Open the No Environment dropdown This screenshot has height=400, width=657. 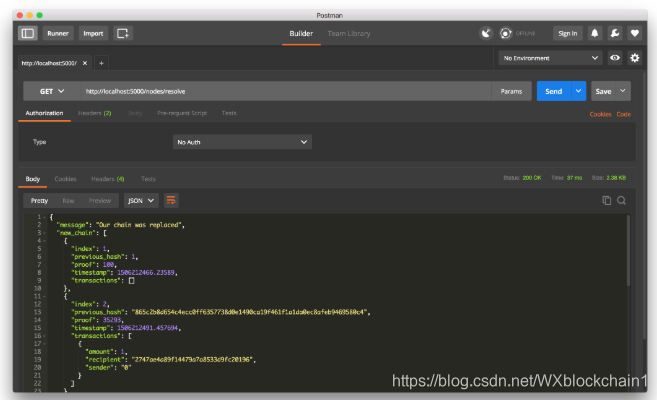coord(550,58)
